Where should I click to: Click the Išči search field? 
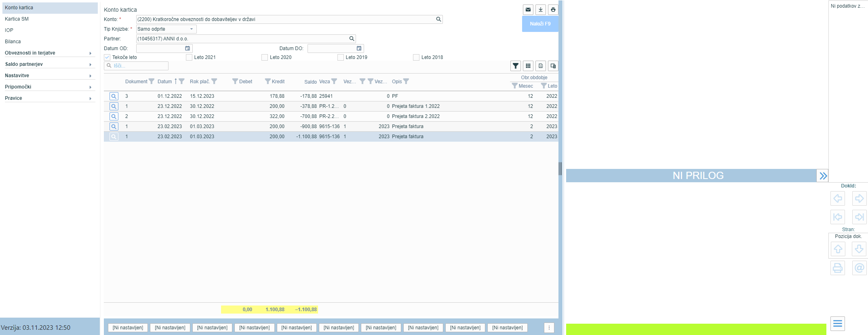[136, 65]
